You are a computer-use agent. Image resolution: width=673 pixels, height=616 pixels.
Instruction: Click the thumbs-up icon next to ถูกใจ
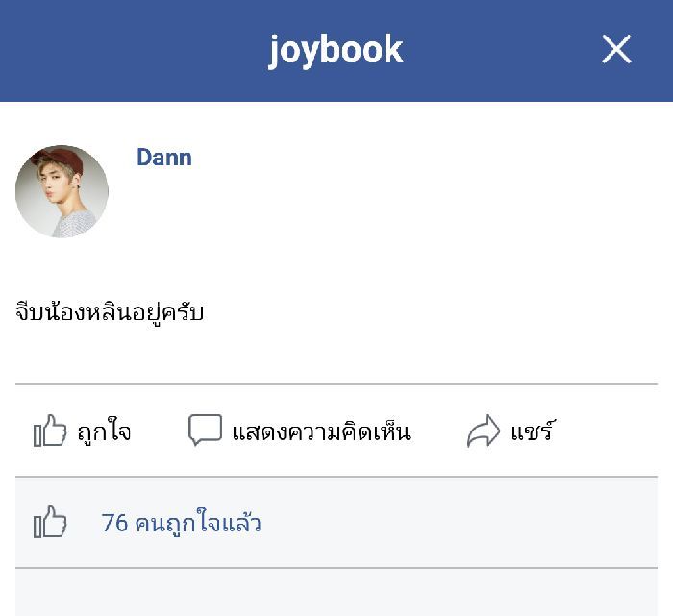pos(50,431)
